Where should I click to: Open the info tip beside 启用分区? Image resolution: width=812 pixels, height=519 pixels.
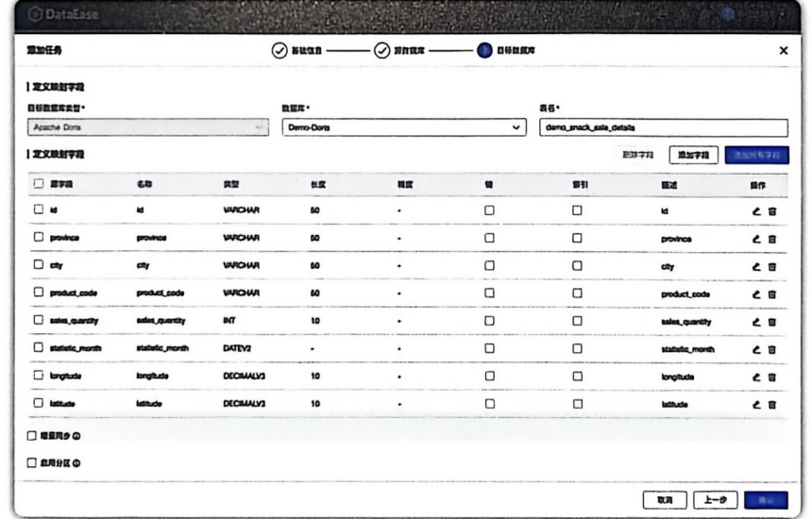(76, 463)
